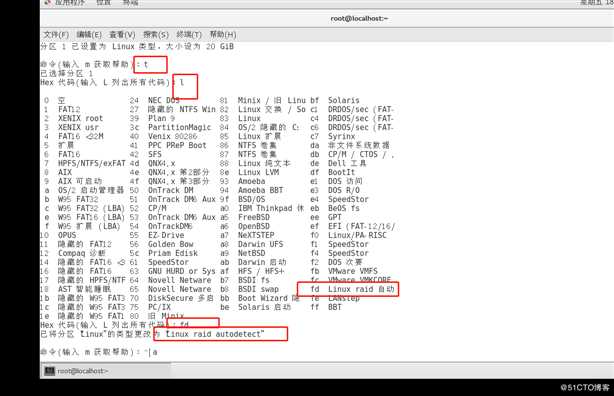Click the 'a8 Darwin UFS' entry

point(251,244)
